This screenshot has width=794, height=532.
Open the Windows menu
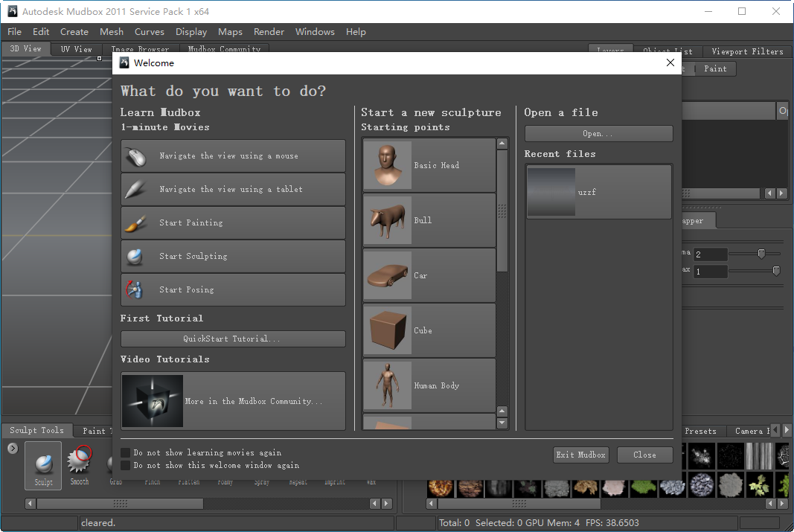pos(315,31)
